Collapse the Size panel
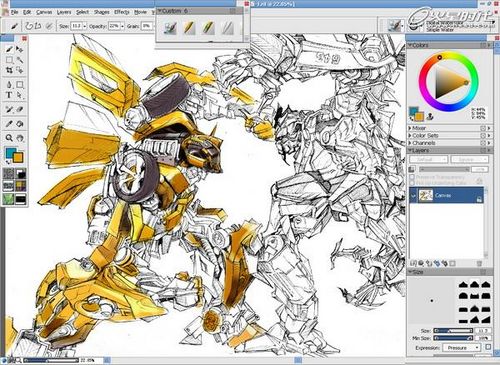 click(x=410, y=272)
